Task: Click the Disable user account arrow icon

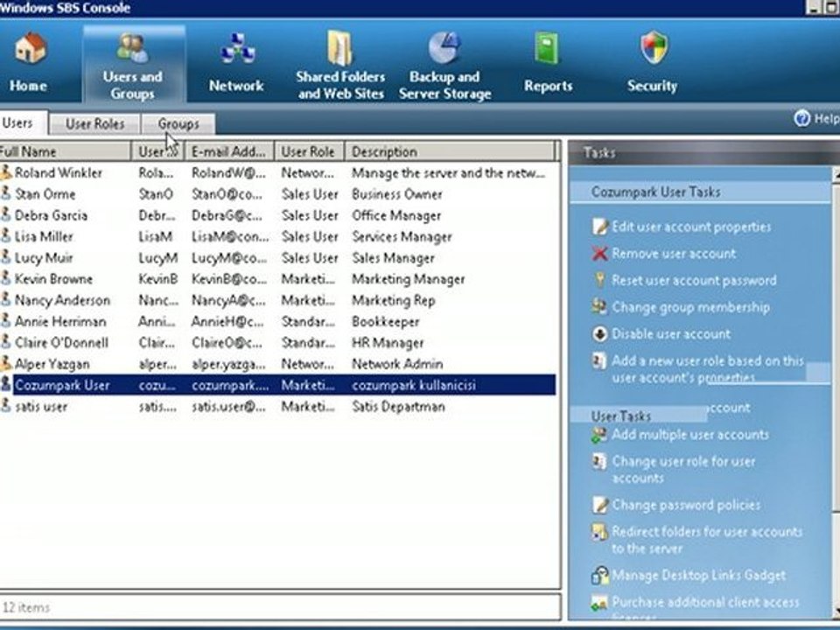Action: coord(600,333)
